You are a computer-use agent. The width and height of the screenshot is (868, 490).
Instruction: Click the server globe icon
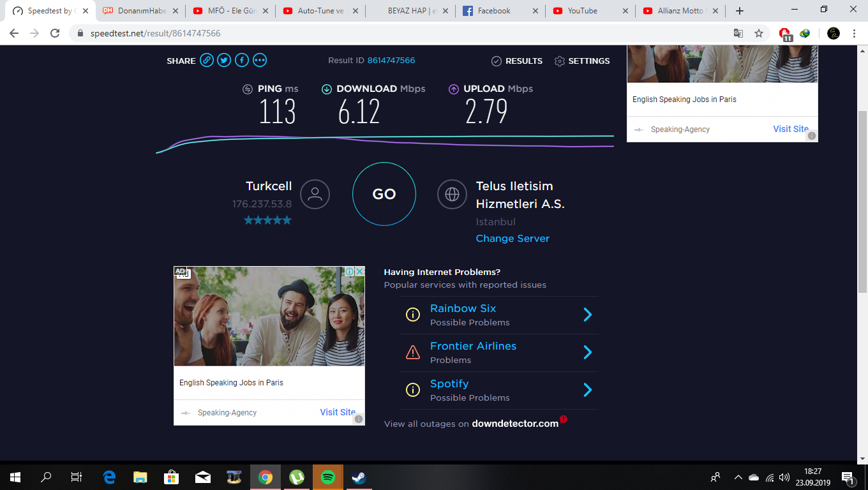(452, 194)
